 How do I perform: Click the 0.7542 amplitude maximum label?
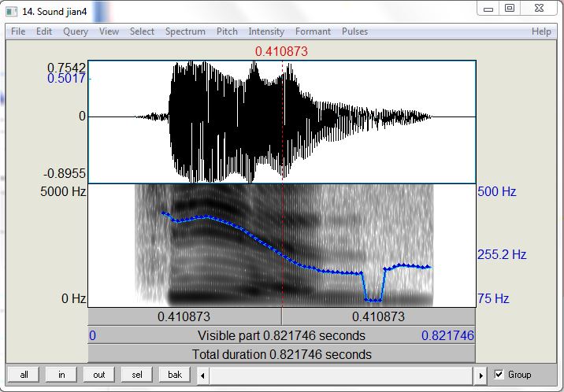point(66,67)
